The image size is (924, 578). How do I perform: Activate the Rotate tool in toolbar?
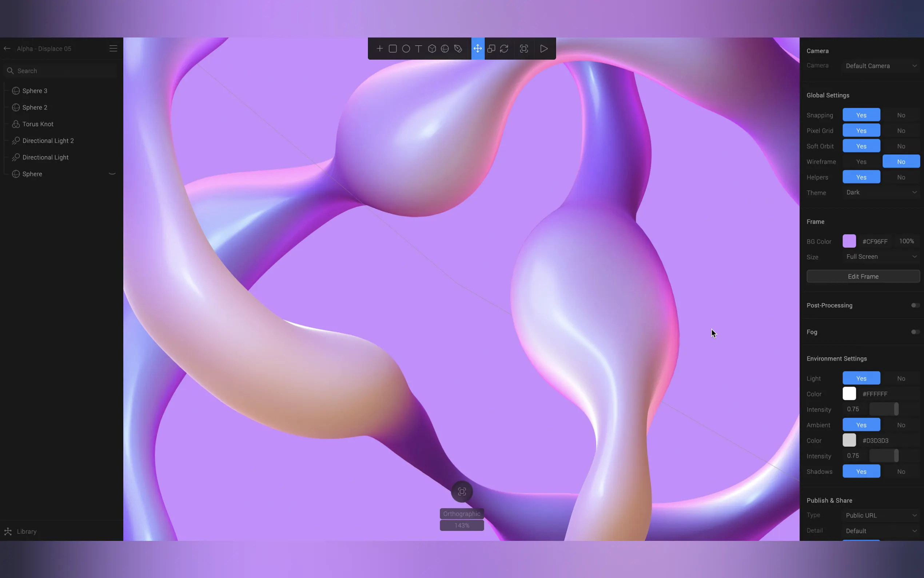coord(504,48)
